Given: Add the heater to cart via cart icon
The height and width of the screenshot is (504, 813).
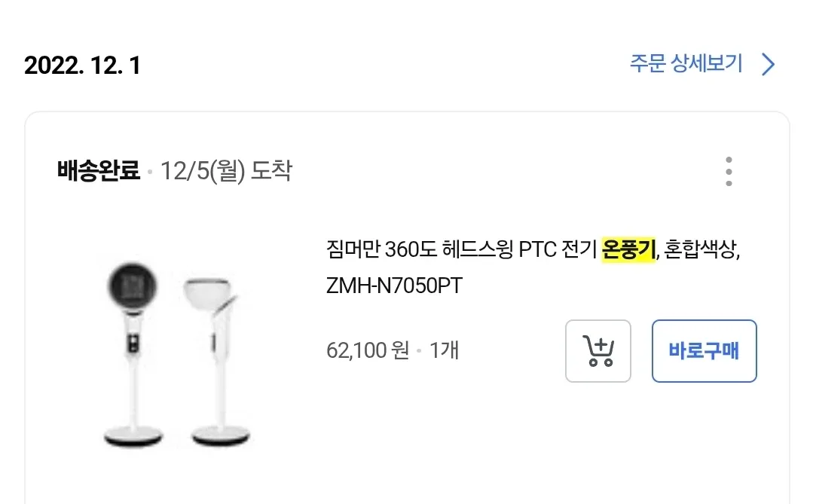Looking at the screenshot, I should tap(598, 351).
